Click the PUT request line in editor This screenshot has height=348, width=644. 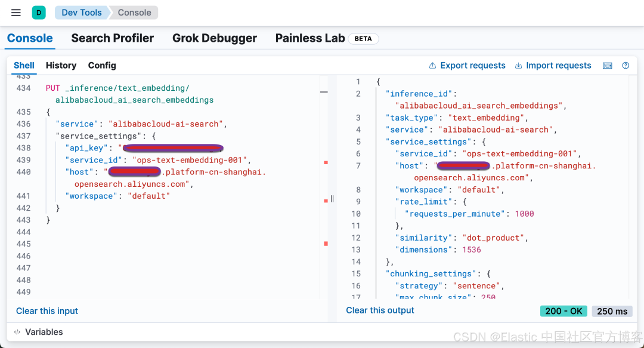pyautogui.click(x=117, y=88)
